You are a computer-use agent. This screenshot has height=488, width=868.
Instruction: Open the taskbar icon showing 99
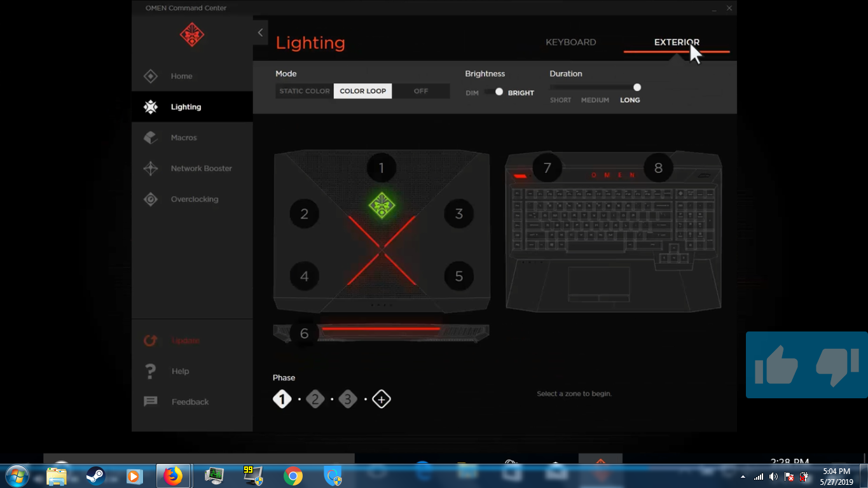tap(253, 476)
